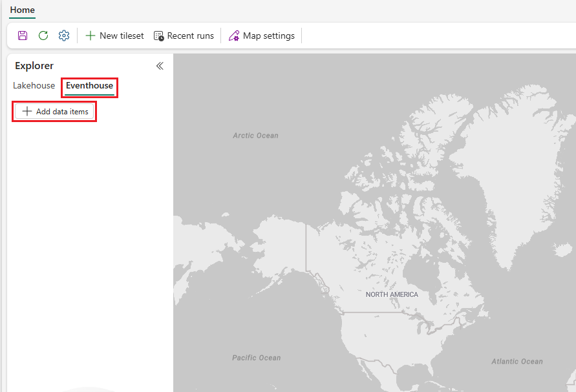Image resolution: width=576 pixels, height=392 pixels.
Task: Click the Recent runs icon
Action: click(158, 36)
